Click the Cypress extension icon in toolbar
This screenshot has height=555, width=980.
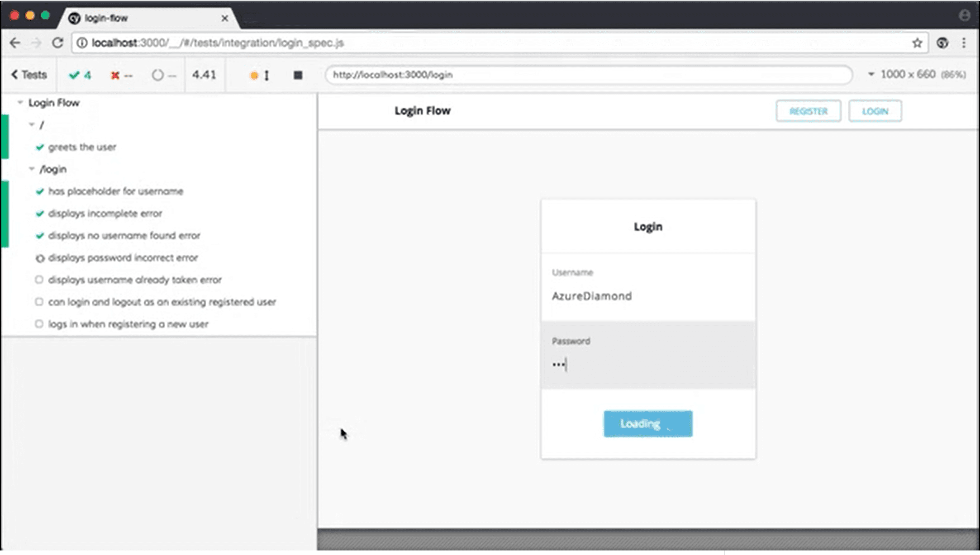coord(942,43)
